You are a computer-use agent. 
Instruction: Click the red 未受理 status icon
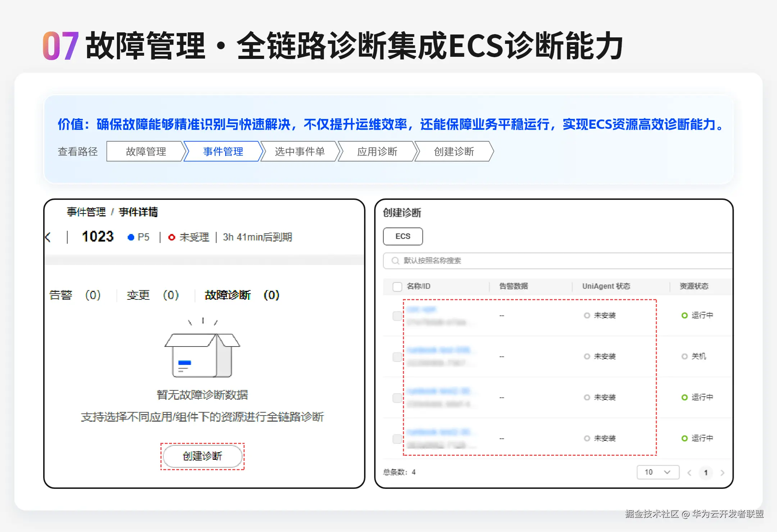[172, 237]
